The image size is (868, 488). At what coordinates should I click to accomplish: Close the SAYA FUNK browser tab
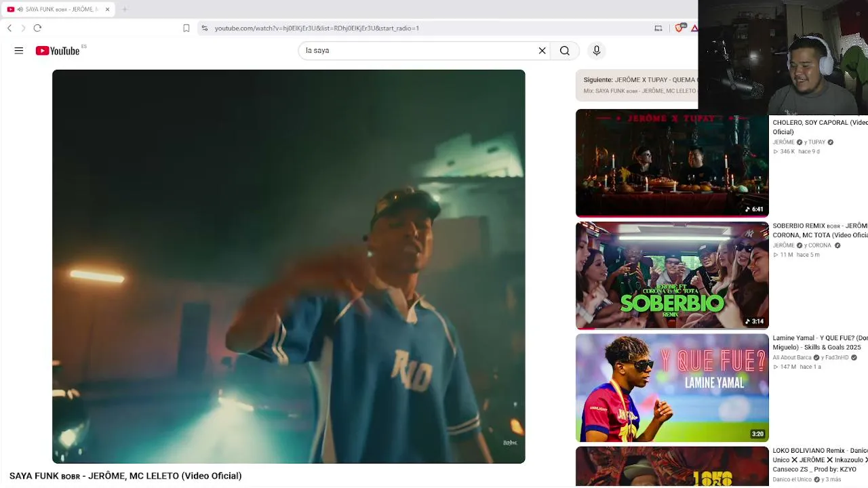point(107,9)
